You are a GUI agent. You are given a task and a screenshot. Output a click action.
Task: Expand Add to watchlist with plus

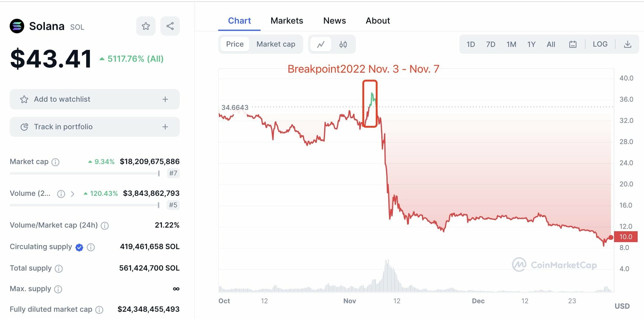(165, 99)
